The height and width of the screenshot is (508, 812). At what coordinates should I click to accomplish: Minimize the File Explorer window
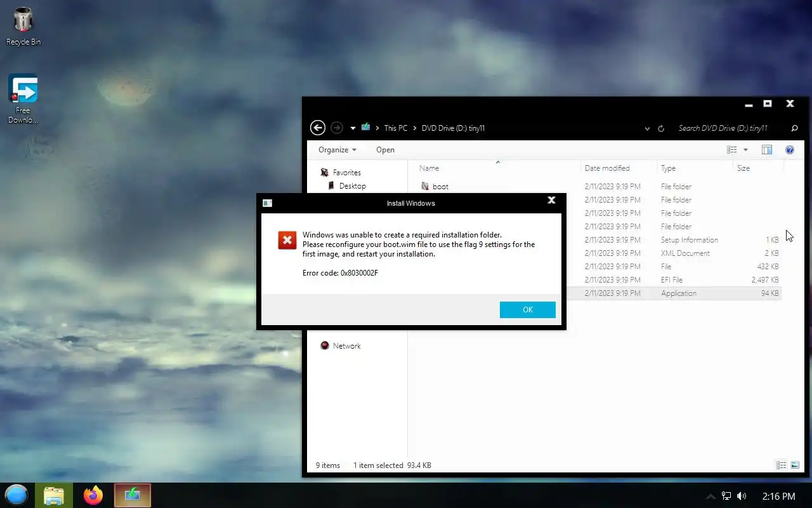(x=749, y=104)
